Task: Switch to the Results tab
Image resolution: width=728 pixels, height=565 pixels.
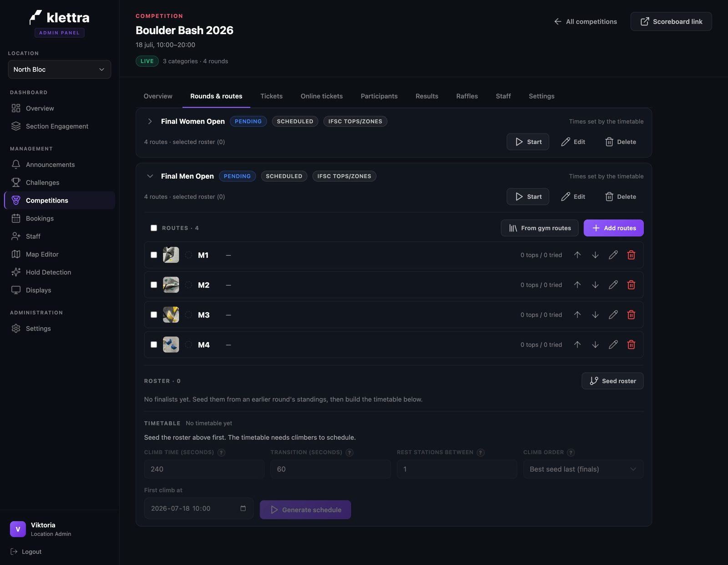Action: [427, 96]
